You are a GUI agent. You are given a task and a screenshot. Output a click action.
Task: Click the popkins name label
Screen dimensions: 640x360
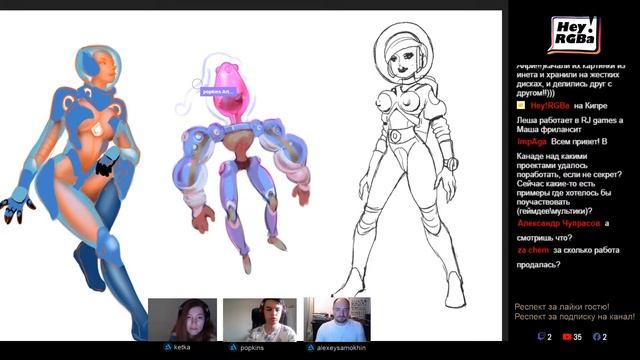(252, 348)
